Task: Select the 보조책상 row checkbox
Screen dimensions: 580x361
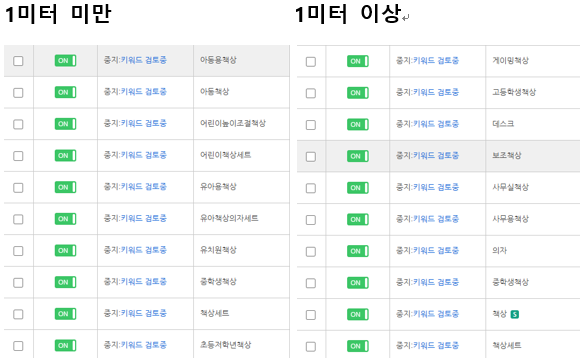Action: click(311, 156)
